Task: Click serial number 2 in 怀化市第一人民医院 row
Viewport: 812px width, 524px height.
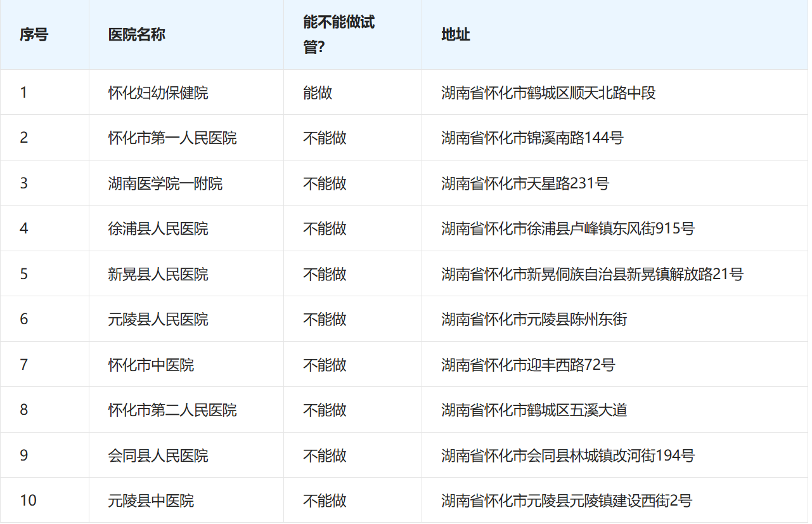Action: [x=24, y=138]
